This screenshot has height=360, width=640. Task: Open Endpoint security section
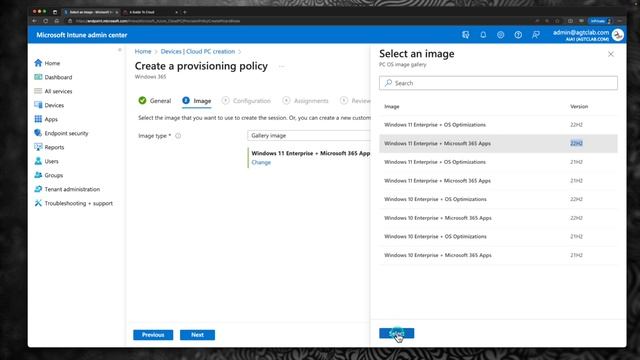tap(61, 133)
